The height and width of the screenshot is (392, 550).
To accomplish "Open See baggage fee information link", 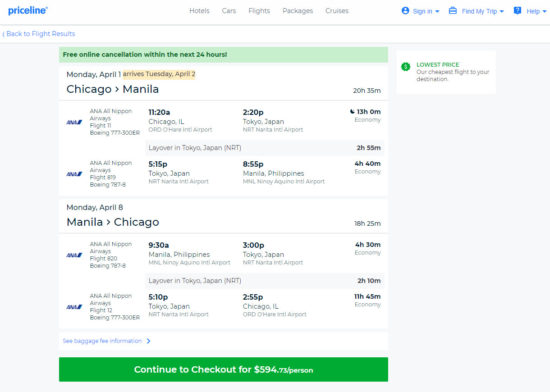I will 102,341.
